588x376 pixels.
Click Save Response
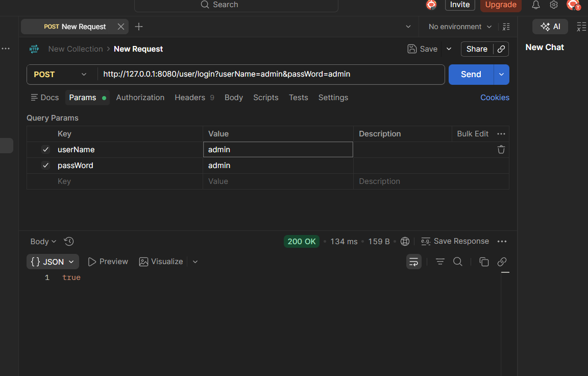pos(455,241)
